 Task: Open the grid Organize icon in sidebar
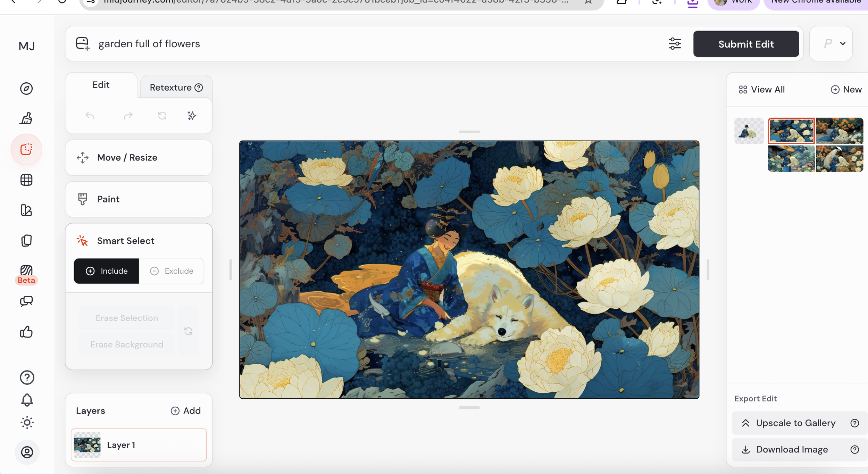[26, 180]
